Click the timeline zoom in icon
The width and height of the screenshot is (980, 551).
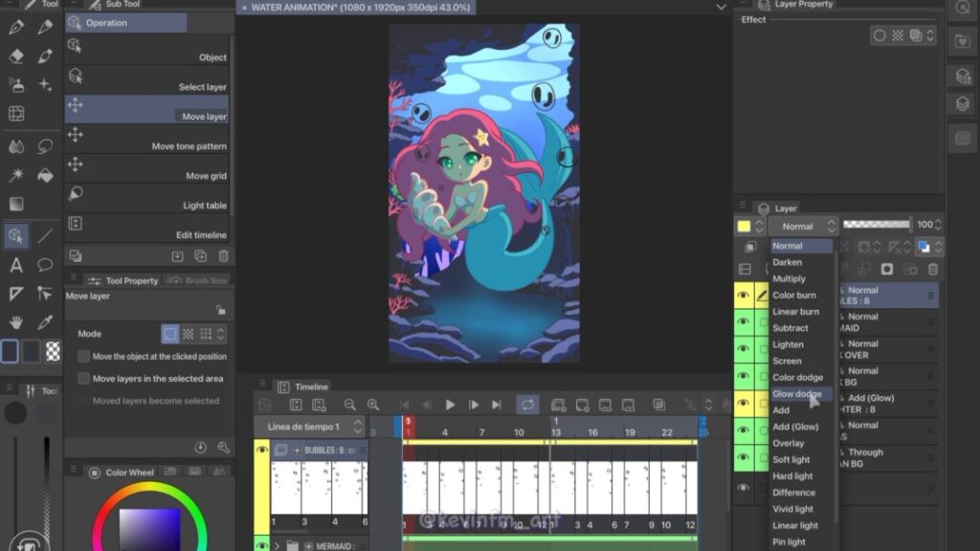pyautogui.click(x=373, y=405)
